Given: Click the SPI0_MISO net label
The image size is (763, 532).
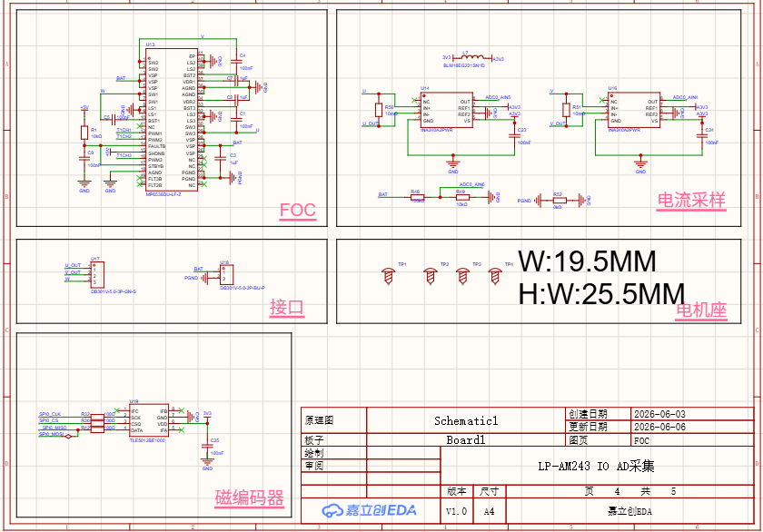Looking at the screenshot, I should [54, 428].
